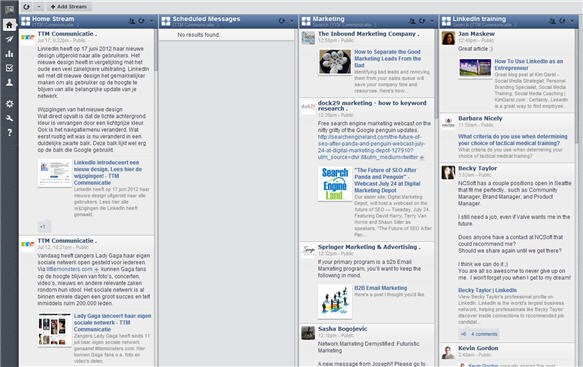Open 'How to Separate the Good Marketing Leads' link
583x367 pixels.
pyautogui.click(x=387, y=58)
